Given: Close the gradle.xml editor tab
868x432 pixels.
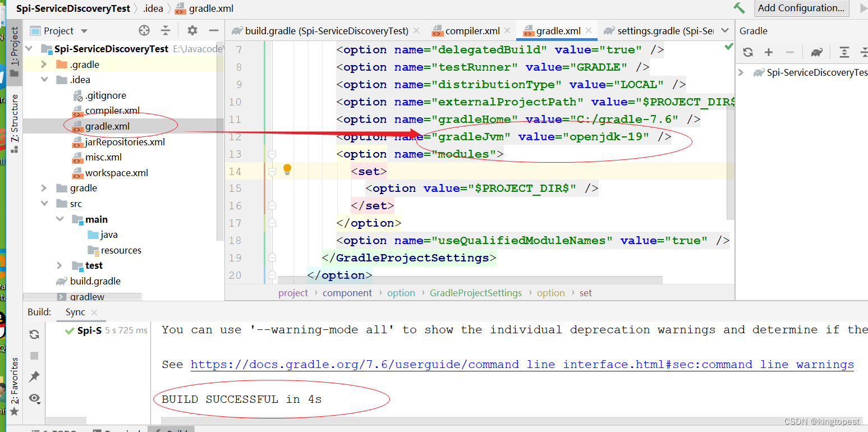Looking at the screenshot, I should [589, 31].
